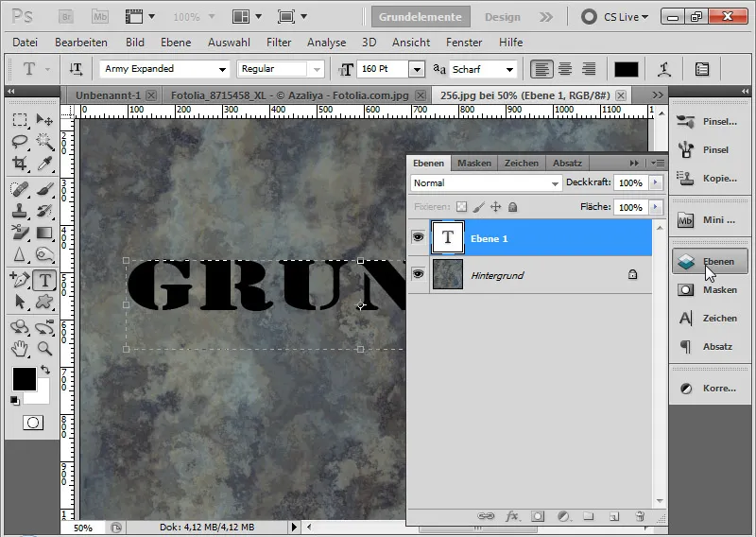Select the Pen tool
The image size is (756, 537).
click(x=20, y=280)
